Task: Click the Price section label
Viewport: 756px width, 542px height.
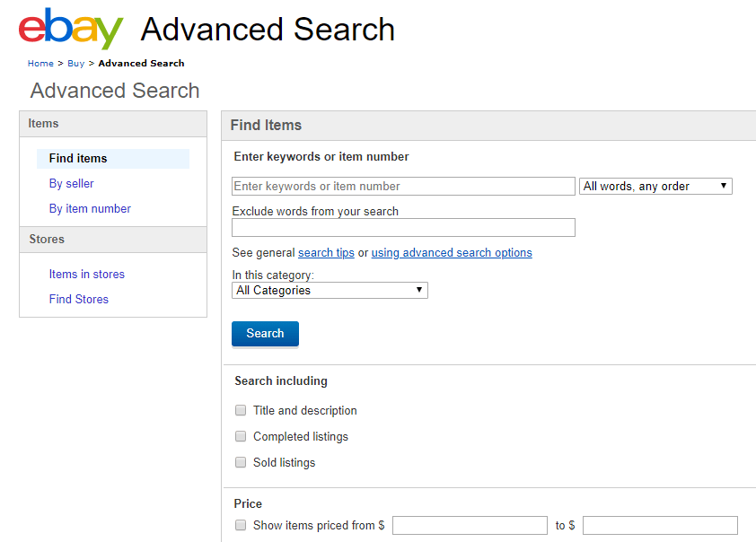Action: tap(248, 503)
